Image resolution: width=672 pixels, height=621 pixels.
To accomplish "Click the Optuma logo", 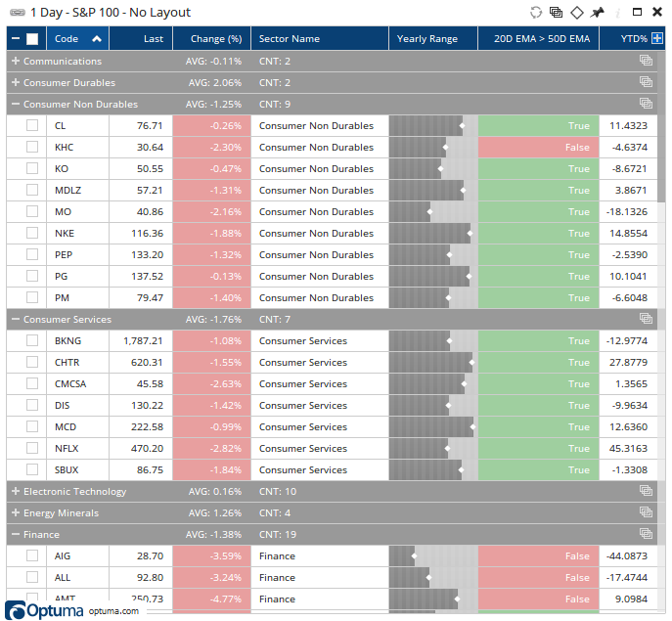I will (x=44, y=610).
